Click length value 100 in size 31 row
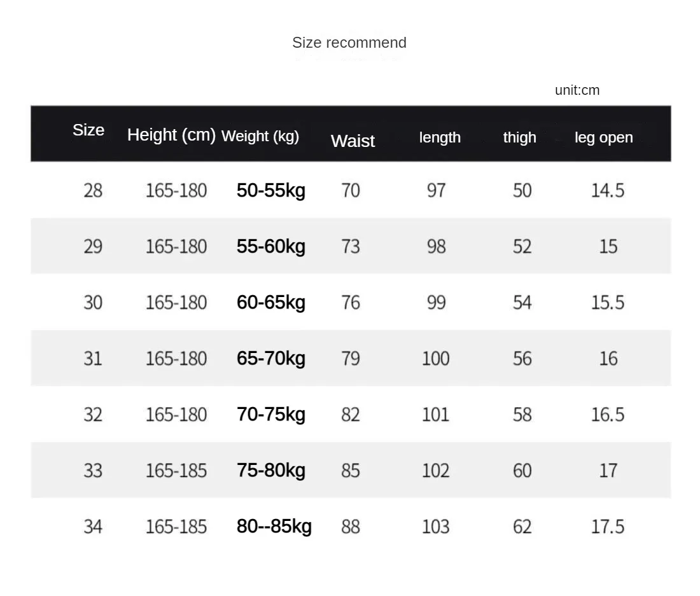This screenshot has height=596, width=700. [436, 359]
